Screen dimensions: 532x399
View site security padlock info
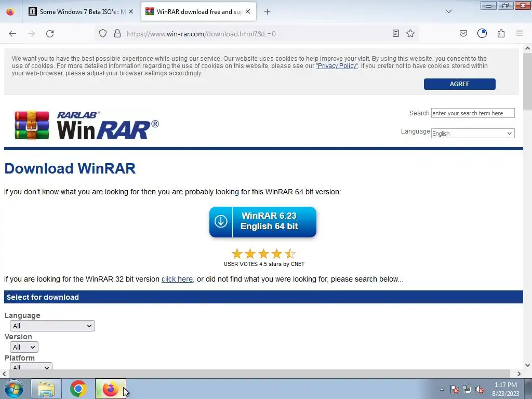point(117,33)
